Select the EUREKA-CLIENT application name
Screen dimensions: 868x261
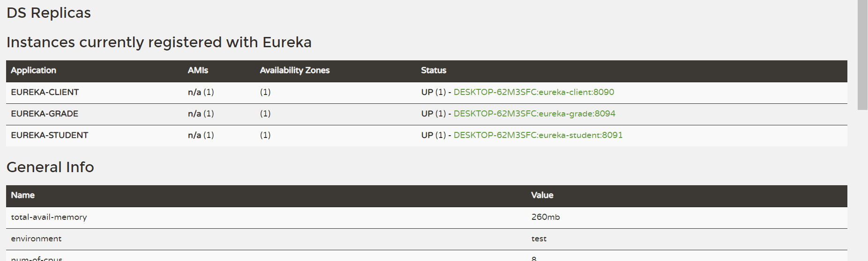(x=45, y=92)
